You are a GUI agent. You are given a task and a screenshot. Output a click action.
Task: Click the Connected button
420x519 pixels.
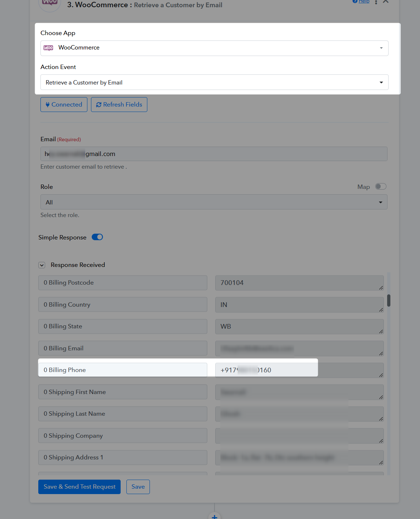pyautogui.click(x=64, y=104)
